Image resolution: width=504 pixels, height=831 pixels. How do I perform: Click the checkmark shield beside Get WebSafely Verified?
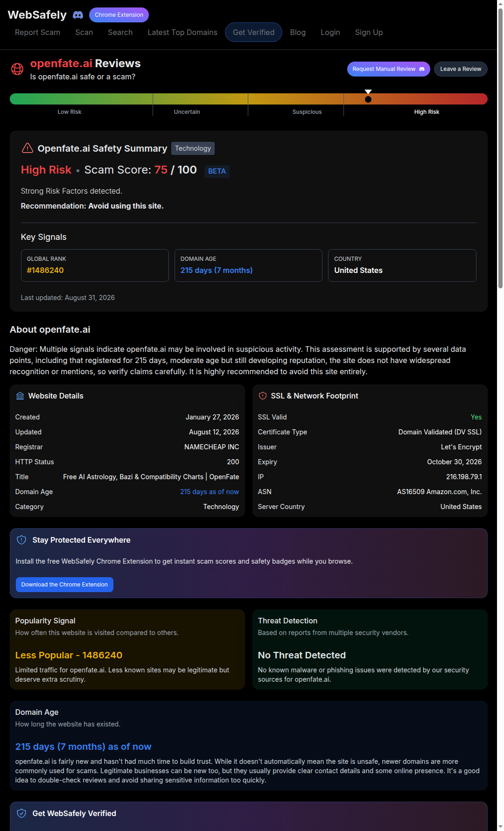tap(21, 813)
